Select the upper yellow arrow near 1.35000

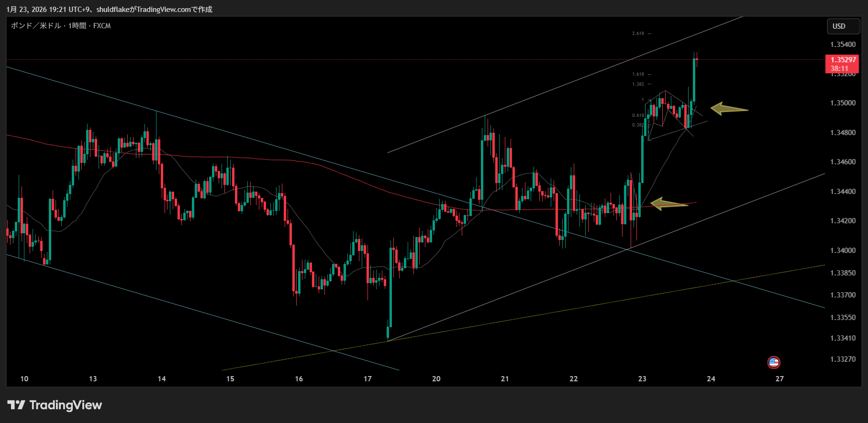729,109
